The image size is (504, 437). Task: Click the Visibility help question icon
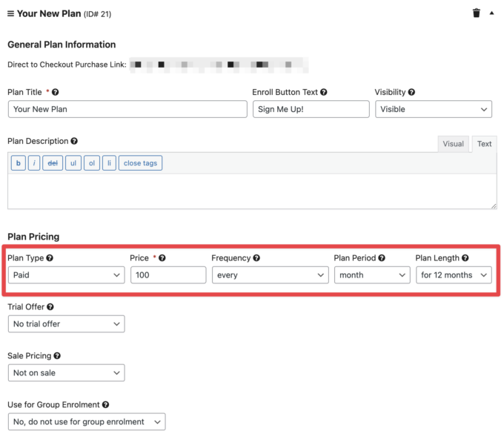pyautogui.click(x=411, y=93)
